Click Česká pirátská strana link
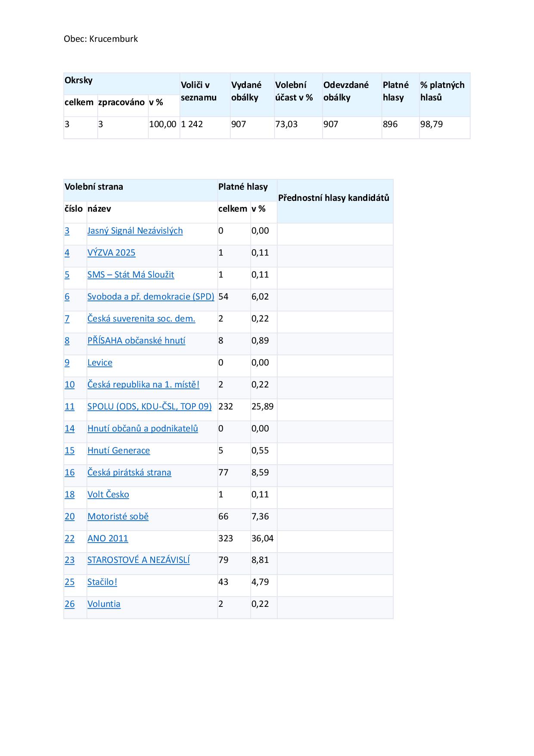The height and width of the screenshot is (756, 534). pyautogui.click(x=129, y=472)
